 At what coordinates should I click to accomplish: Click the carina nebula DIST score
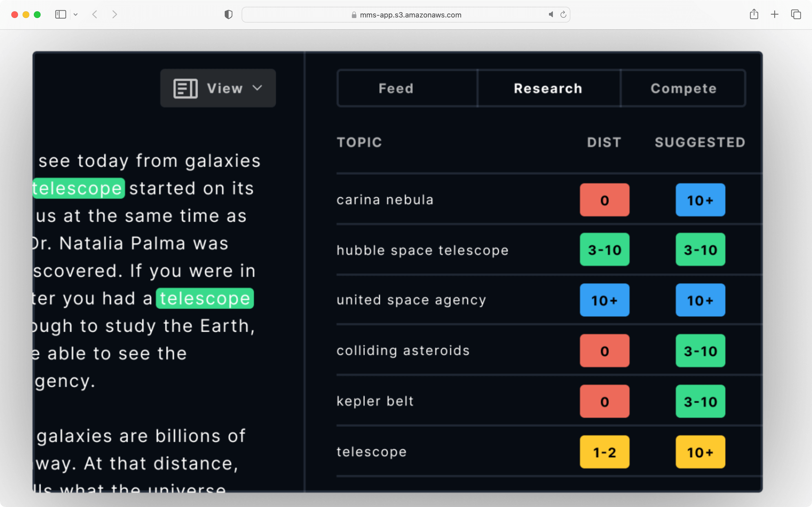click(x=604, y=199)
